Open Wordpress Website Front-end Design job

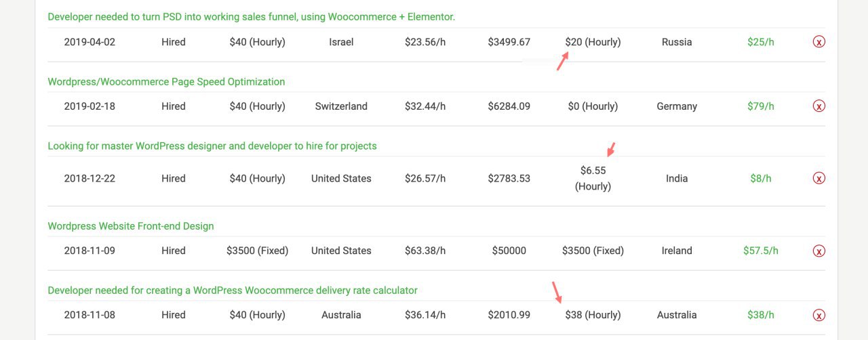[x=131, y=226]
